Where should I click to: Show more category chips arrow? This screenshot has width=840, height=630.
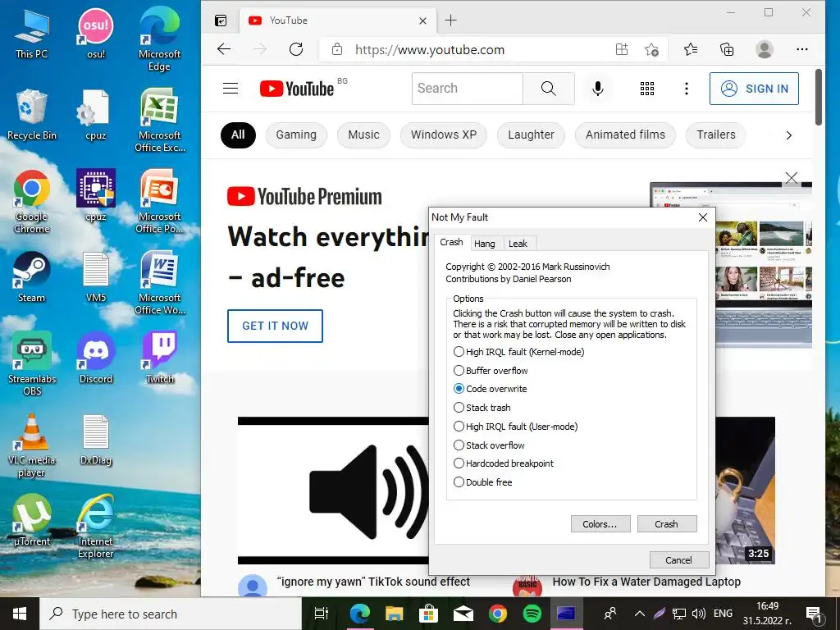point(788,135)
